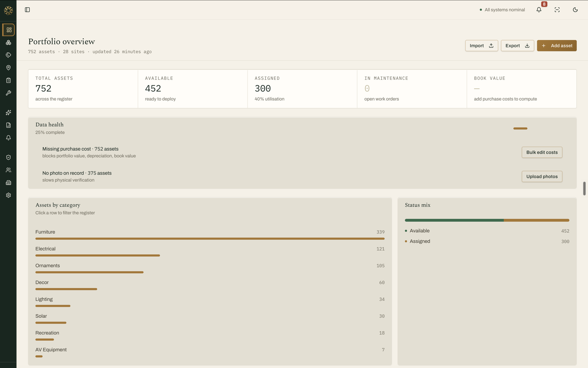Click the In Maintenance card
588x368 pixels.
click(x=412, y=89)
